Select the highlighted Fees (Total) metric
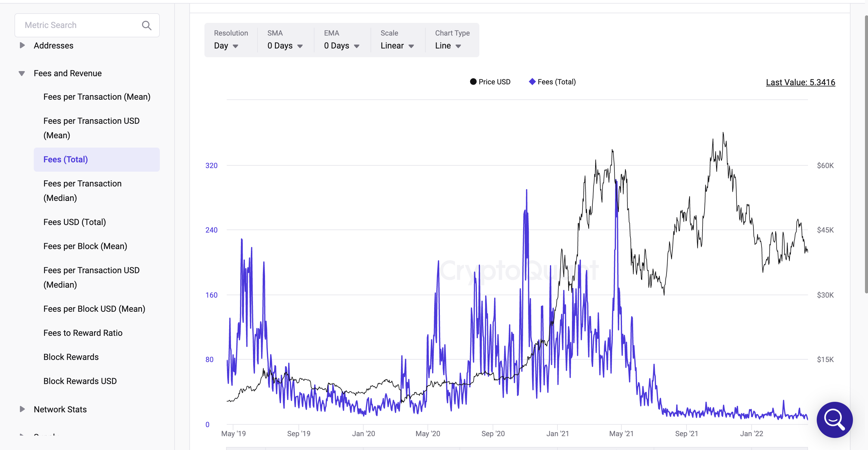The width and height of the screenshot is (868, 450). tap(97, 160)
